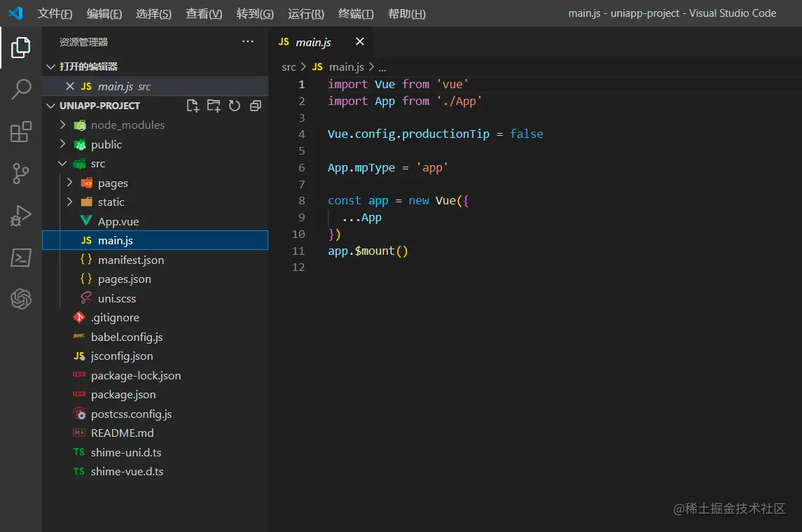Collapse the UNIAPP-PROJECT section
Screen dimensions: 802x532
[x=50, y=106]
